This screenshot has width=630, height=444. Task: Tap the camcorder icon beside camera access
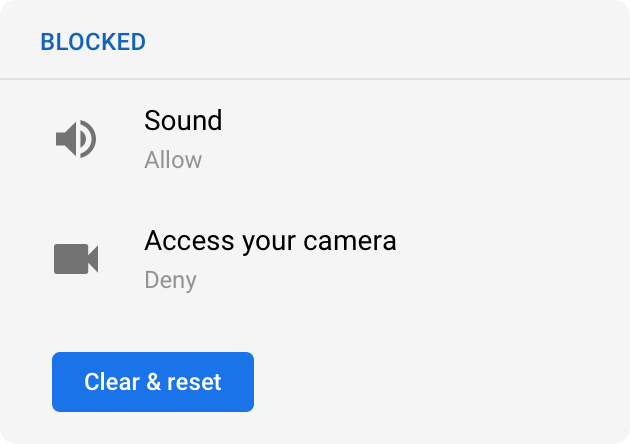76,259
